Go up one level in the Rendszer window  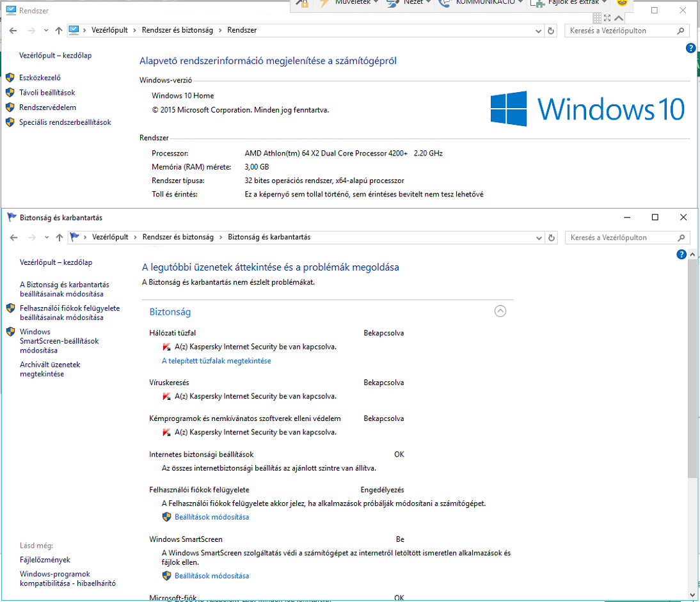tap(59, 30)
